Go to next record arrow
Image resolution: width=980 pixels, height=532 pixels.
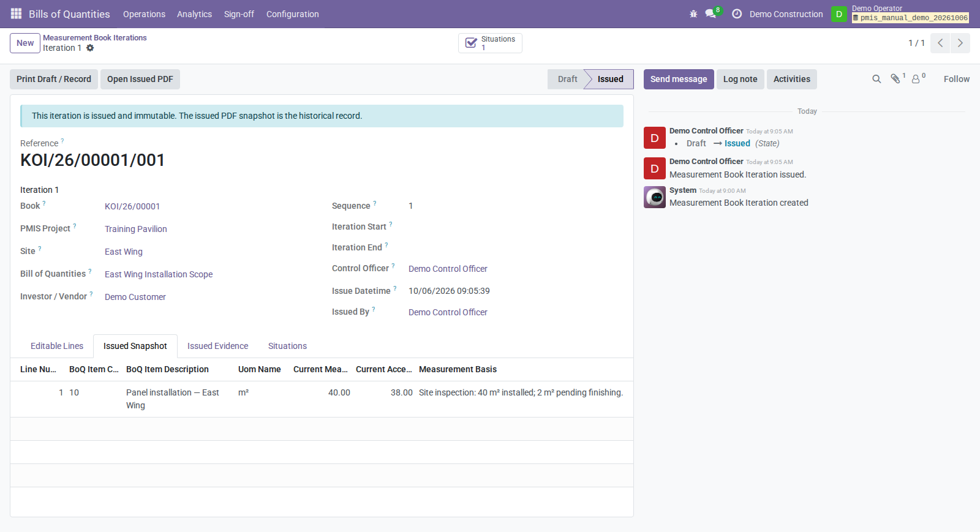coord(960,43)
